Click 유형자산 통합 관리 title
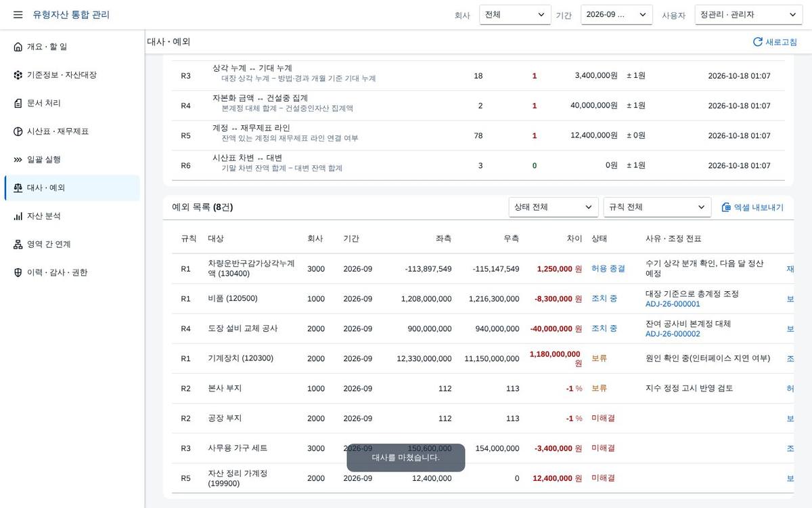 71,15
